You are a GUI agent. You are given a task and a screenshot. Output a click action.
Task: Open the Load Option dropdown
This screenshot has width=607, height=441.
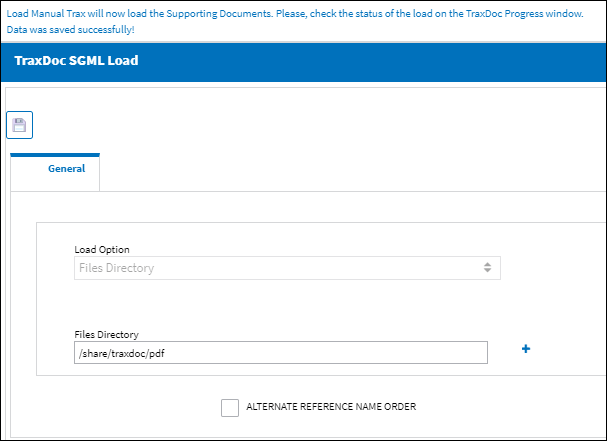point(287,268)
